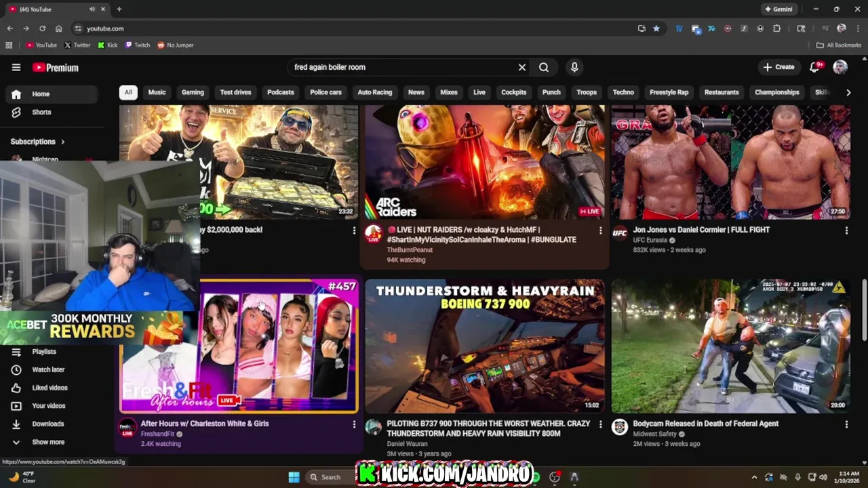
Task: Open the No Jumper bookmark
Action: pyautogui.click(x=176, y=45)
